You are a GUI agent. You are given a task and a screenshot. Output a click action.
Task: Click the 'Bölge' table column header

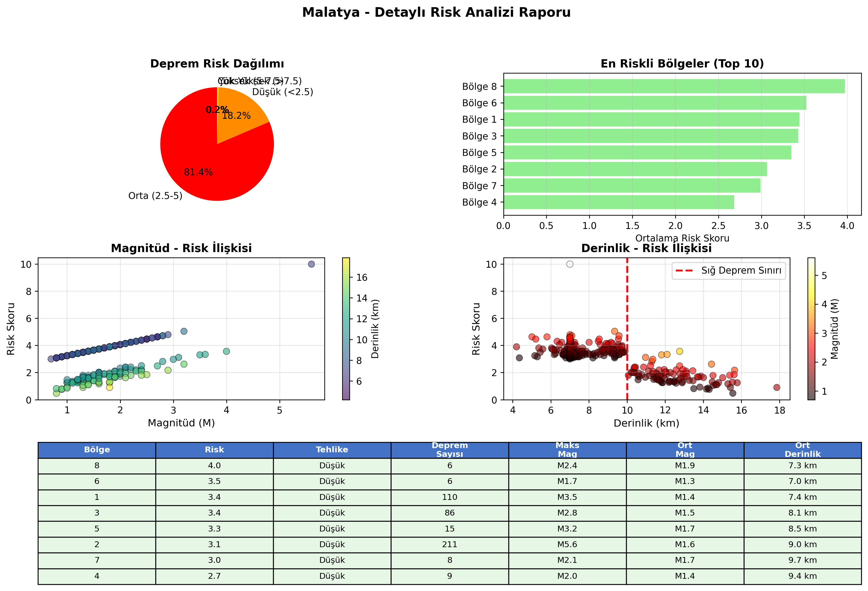pos(97,450)
